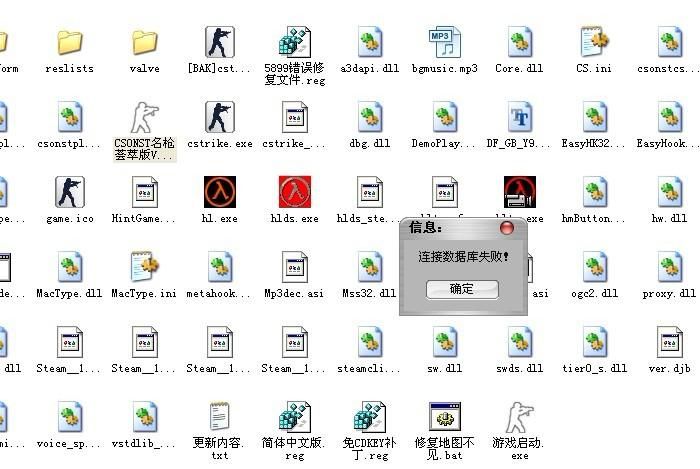Select the valve folder
Screen dimensions: 700x469
pos(145,43)
